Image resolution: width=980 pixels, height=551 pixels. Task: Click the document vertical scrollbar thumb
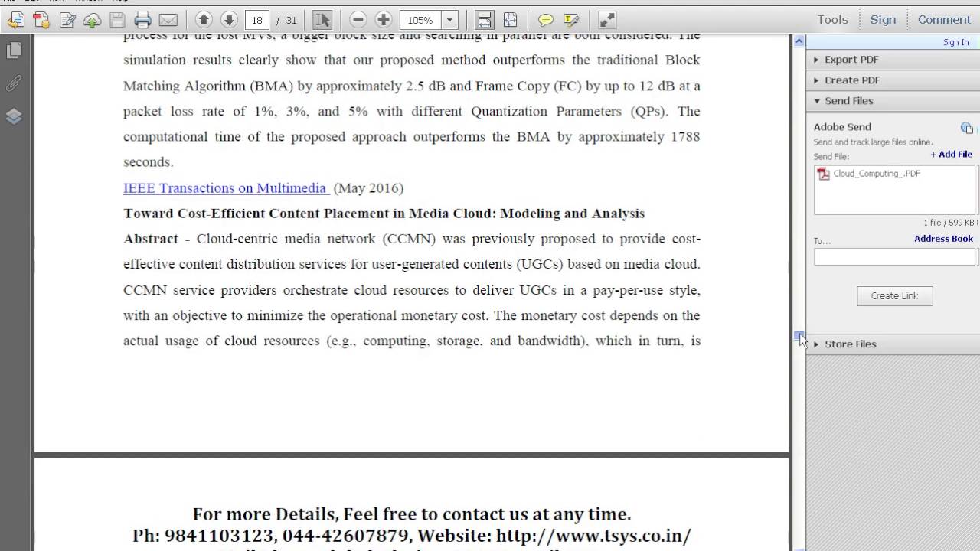[799, 336]
